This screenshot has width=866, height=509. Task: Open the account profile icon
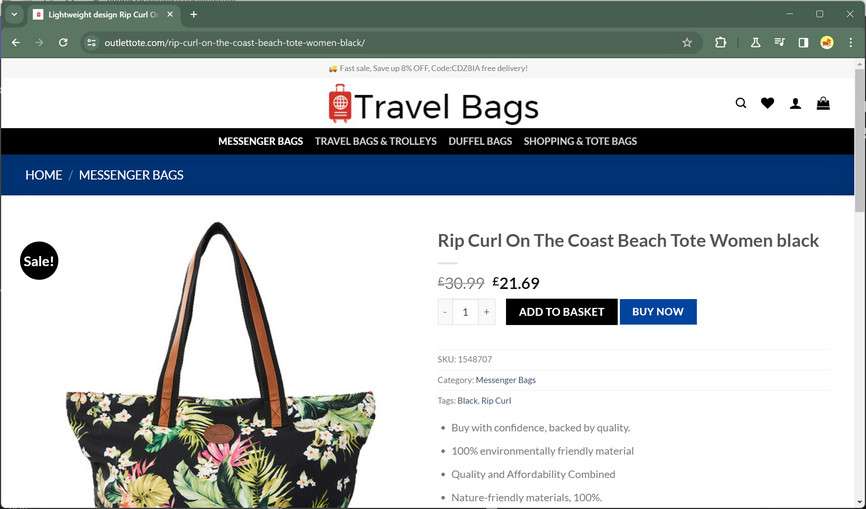pos(795,103)
